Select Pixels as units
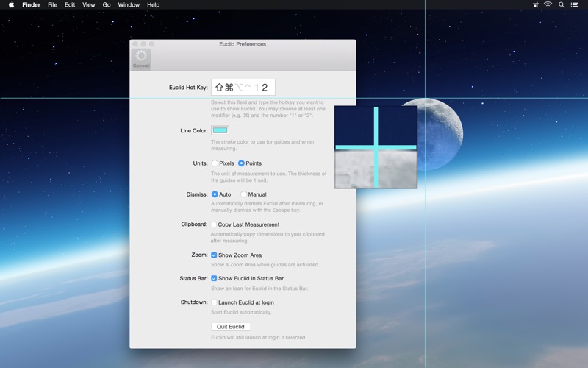Image resolution: width=588 pixels, height=368 pixels. [x=215, y=163]
